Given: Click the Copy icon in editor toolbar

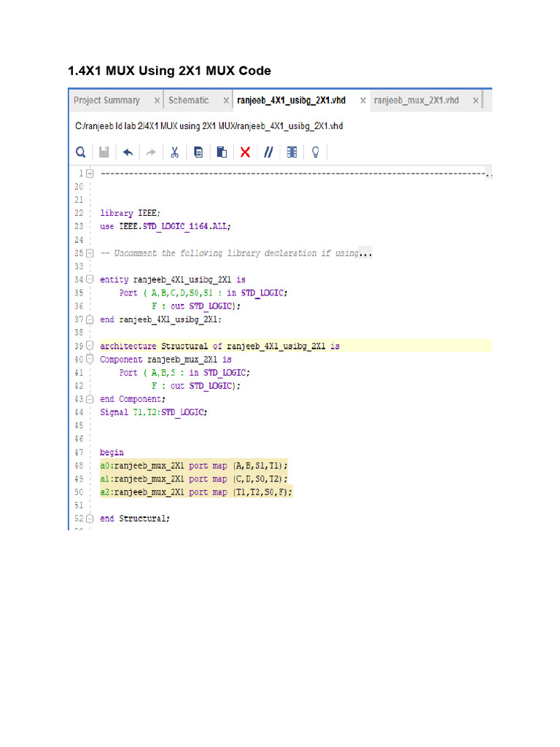Looking at the screenshot, I should pyautogui.click(x=198, y=152).
